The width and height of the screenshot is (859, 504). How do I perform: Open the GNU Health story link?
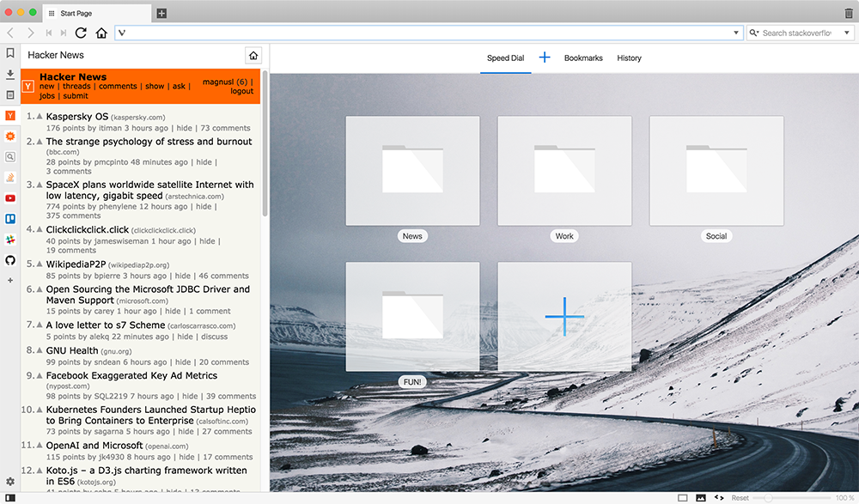click(72, 350)
